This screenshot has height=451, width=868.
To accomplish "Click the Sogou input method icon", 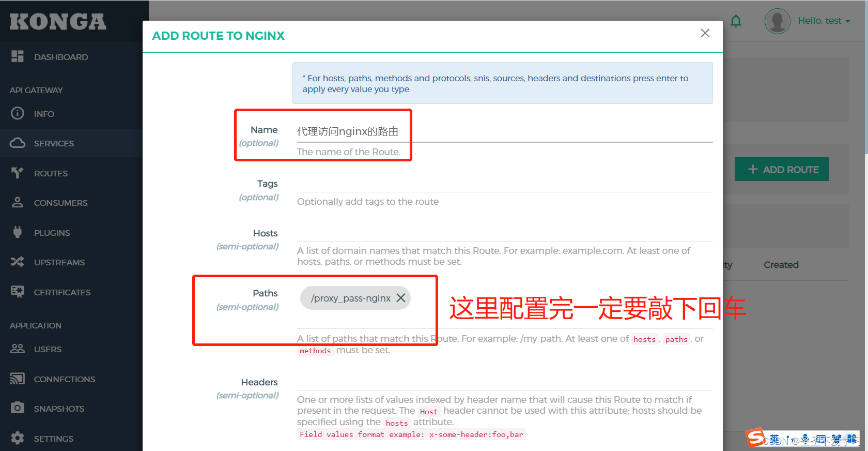I will tap(755, 438).
